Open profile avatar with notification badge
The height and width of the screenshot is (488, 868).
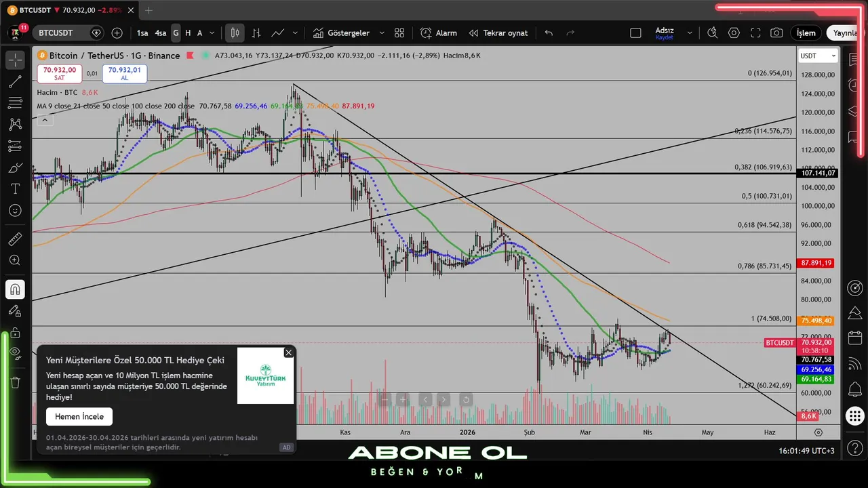pyautogui.click(x=16, y=32)
